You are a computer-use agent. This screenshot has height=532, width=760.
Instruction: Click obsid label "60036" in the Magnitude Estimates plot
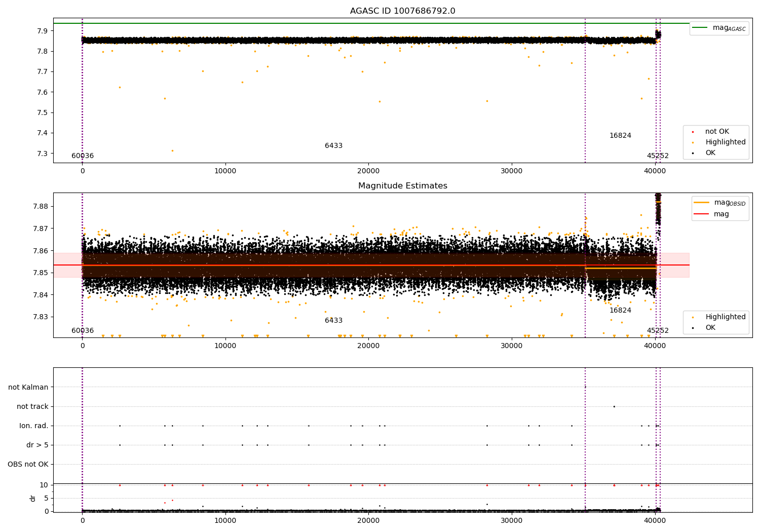coord(83,331)
